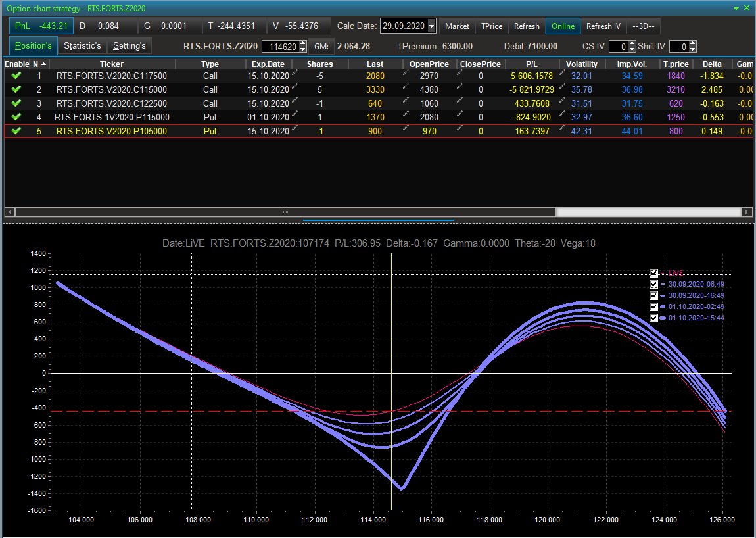The width and height of the screenshot is (756, 538).
Task: Click the green Enable checkmark for row 2
Action: click(16, 89)
